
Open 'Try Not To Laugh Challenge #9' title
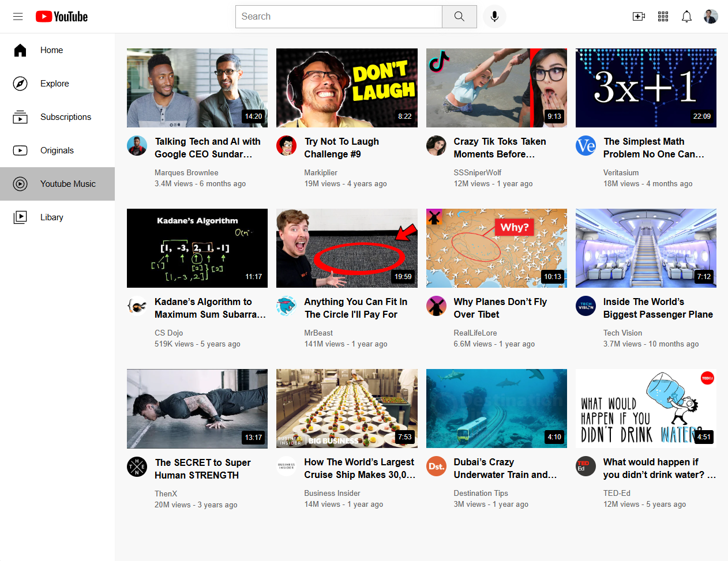click(x=342, y=148)
